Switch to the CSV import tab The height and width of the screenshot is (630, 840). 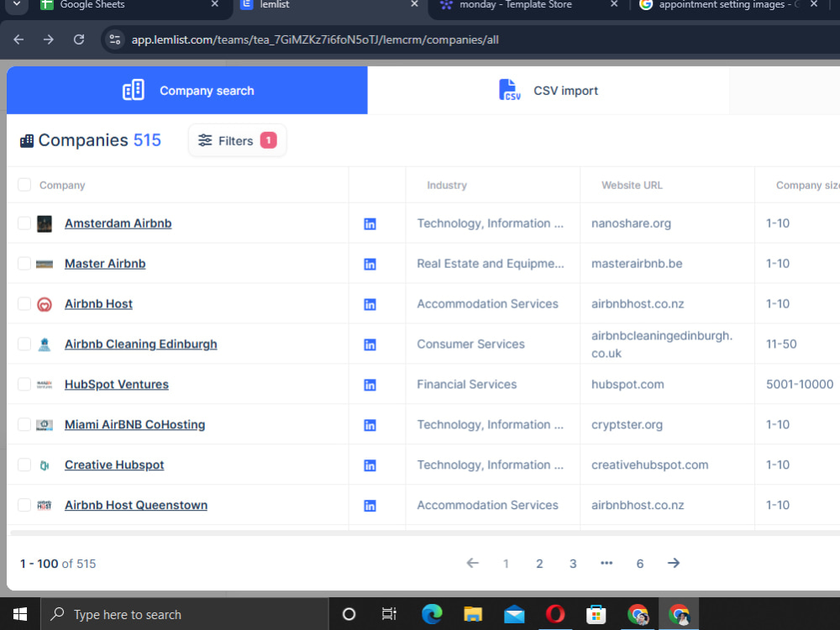[548, 91]
